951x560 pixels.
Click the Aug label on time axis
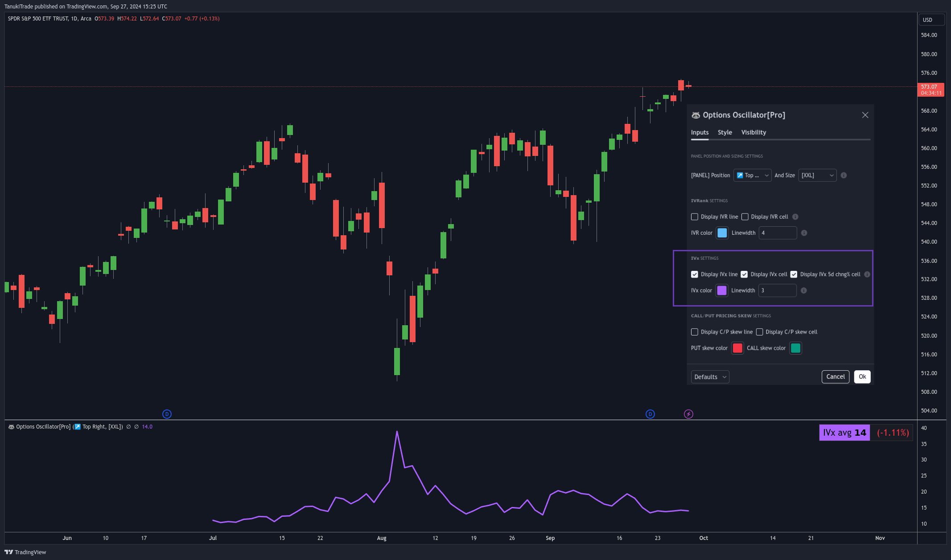[382, 538]
